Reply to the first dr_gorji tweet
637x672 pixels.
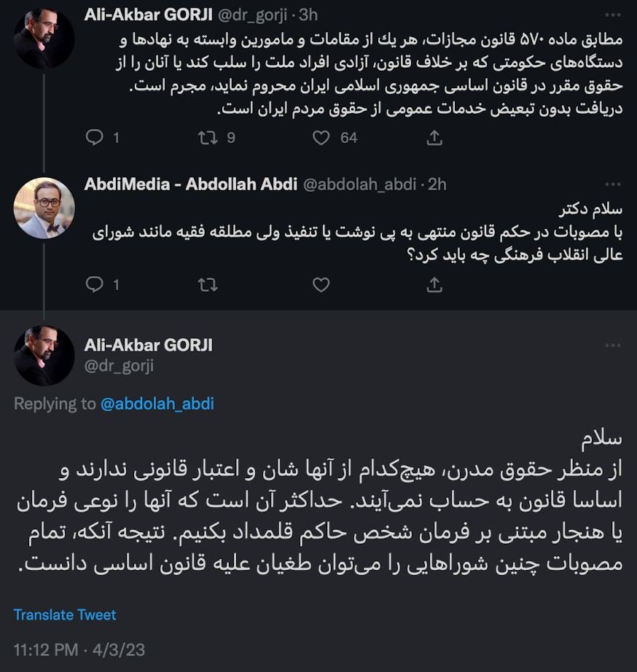coord(94,138)
